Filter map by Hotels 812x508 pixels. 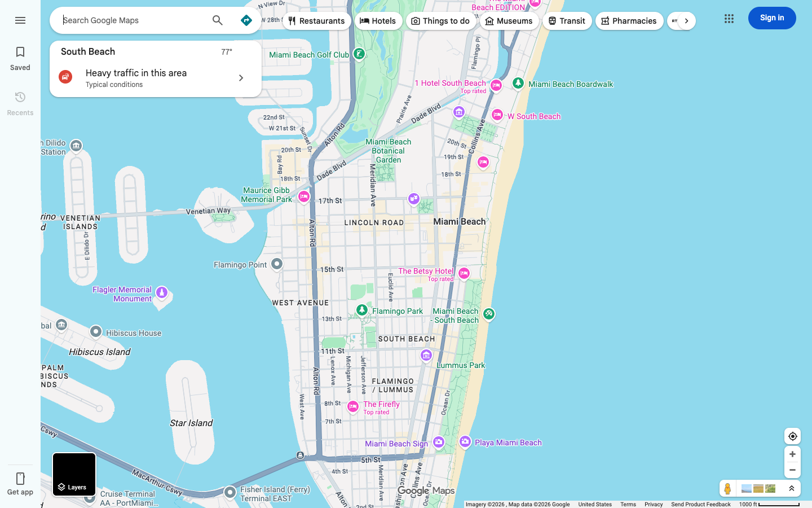pos(378,21)
